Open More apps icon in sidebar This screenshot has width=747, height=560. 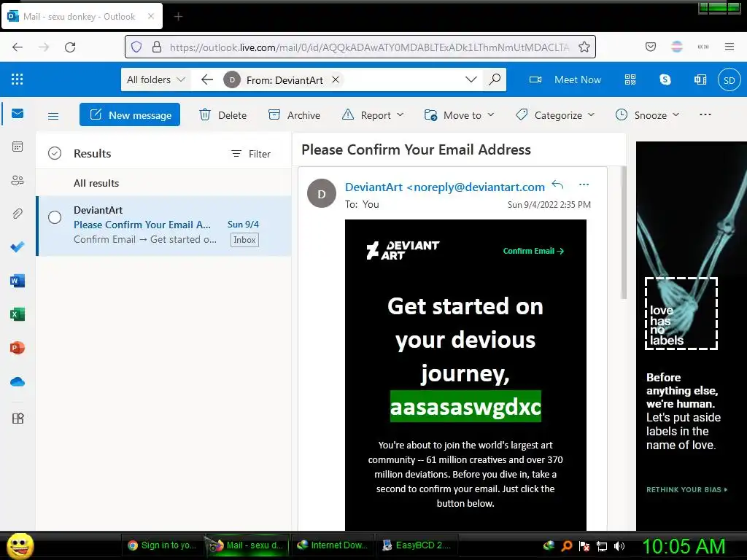(18, 419)
